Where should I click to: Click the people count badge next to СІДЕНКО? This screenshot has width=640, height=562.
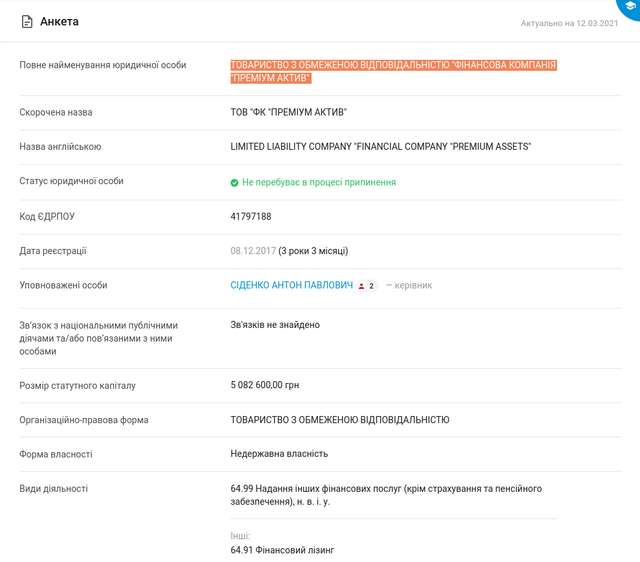click(x=367, y=286)
